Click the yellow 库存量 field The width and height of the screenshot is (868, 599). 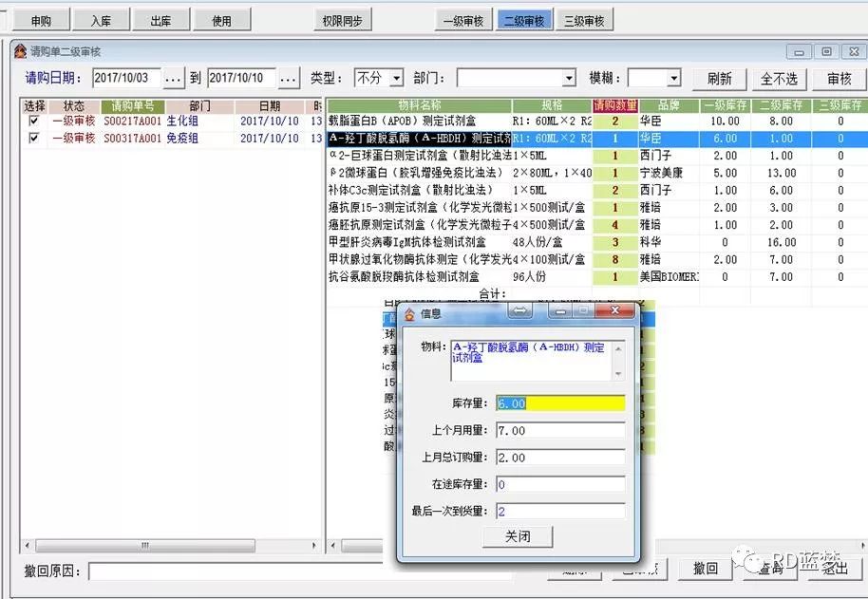pyautogui.click(x=560, y=403)
